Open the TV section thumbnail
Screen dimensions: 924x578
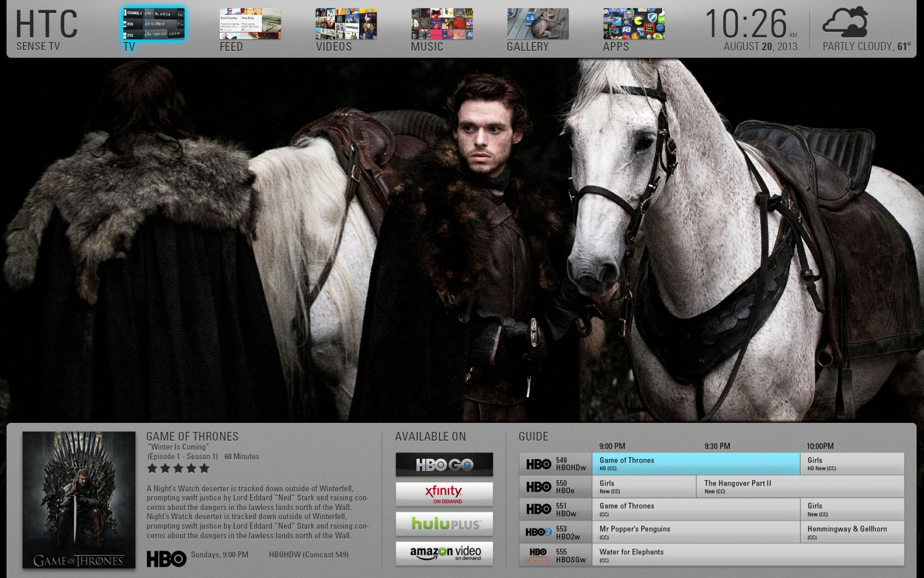click(153, 24)
